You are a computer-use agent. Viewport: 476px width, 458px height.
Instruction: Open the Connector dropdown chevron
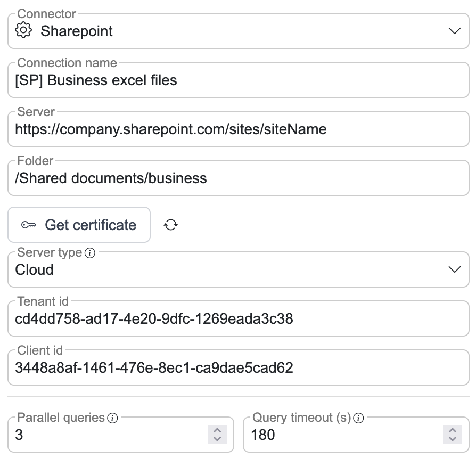(x=454, y=31)
